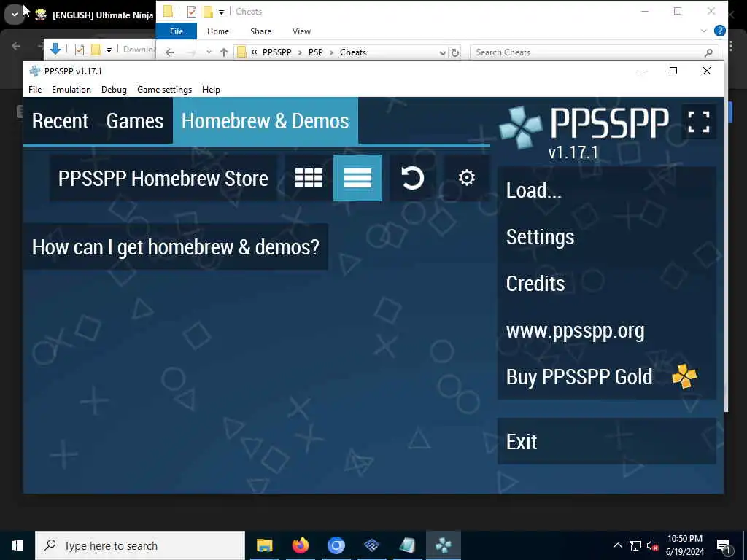Exit the PPSSPP emulator
The width and height of the screenshot is (747, 560).
(606, 441)
